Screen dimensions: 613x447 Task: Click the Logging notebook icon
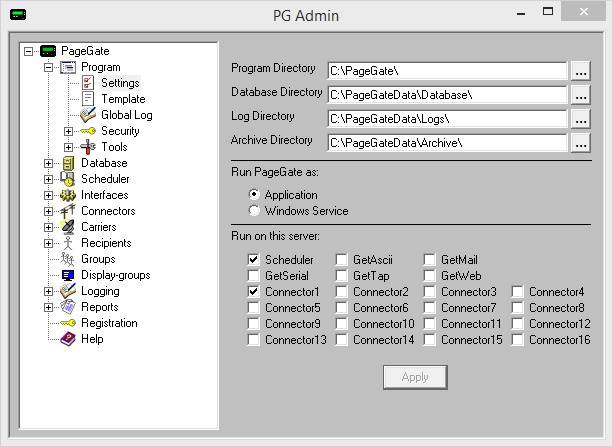pyautogui.click(x=68, y=291)
